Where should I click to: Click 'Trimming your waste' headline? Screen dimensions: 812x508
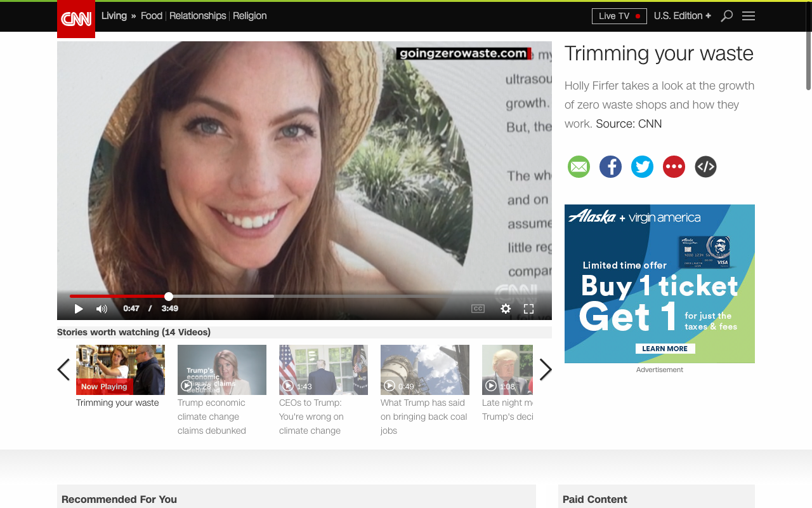tap(658, 53)
